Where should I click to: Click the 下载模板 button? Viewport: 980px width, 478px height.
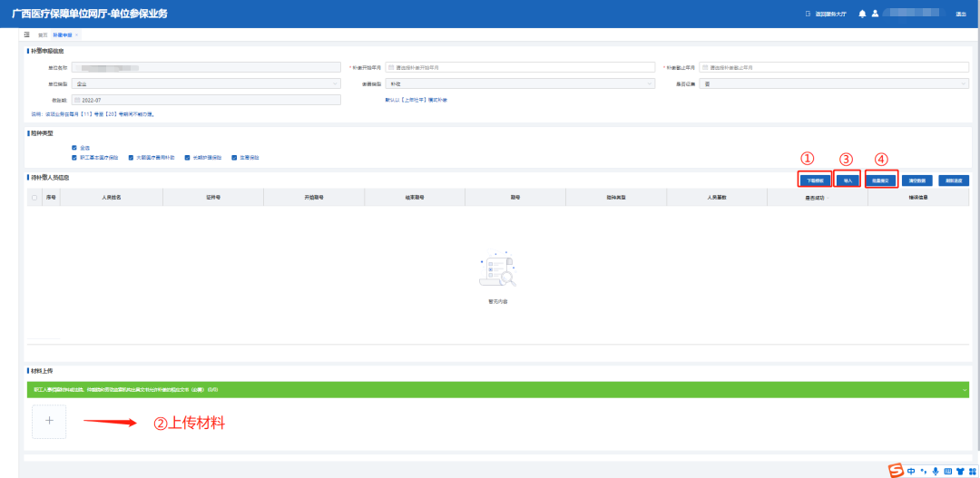[815, 180]
